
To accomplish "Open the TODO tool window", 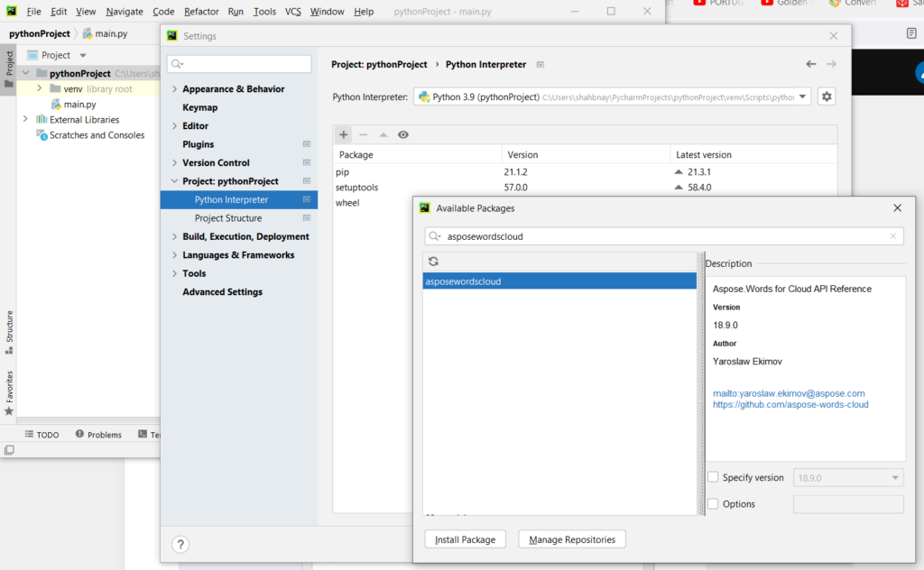I will click(x=42, y=435).
